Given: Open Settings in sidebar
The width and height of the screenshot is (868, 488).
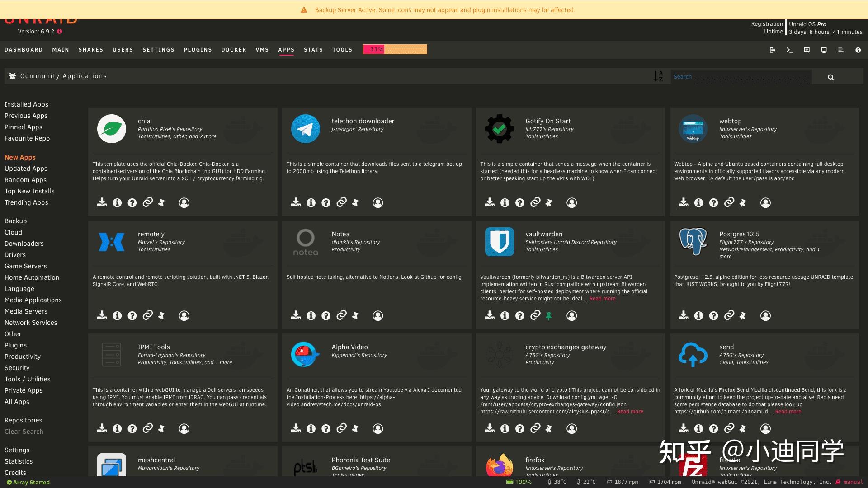Looking at the screenshot, I should pyautogui.click(x=17, y=450).
